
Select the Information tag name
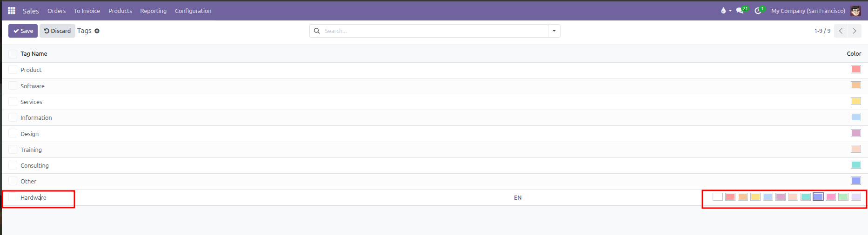pos(36,117)
